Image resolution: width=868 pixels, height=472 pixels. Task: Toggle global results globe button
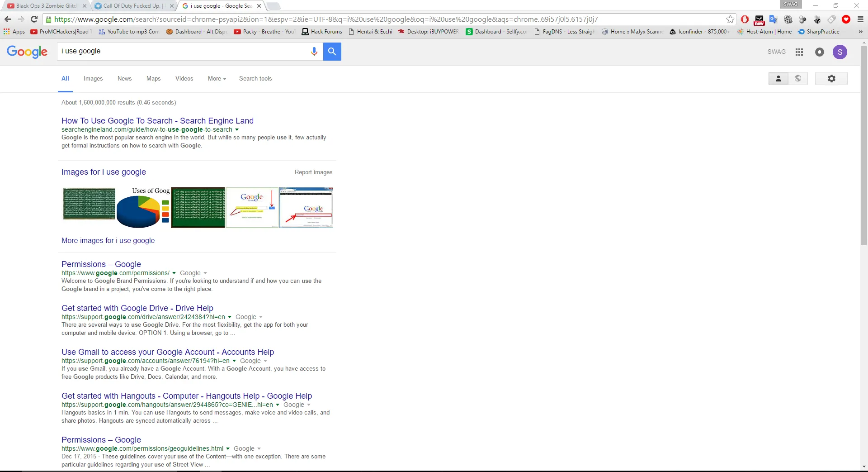pyautogui.click(x=798, y=79)
